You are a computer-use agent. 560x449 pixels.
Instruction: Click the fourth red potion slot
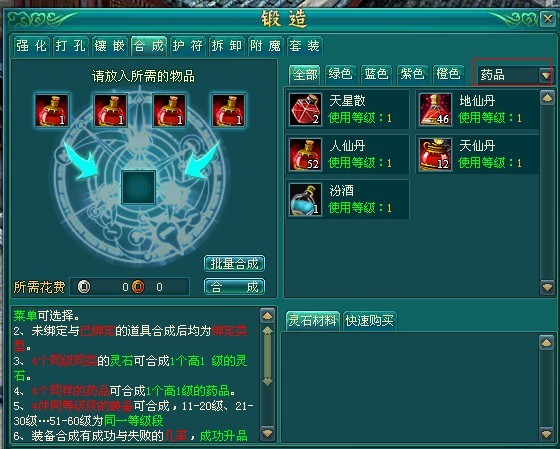(229, 110)
